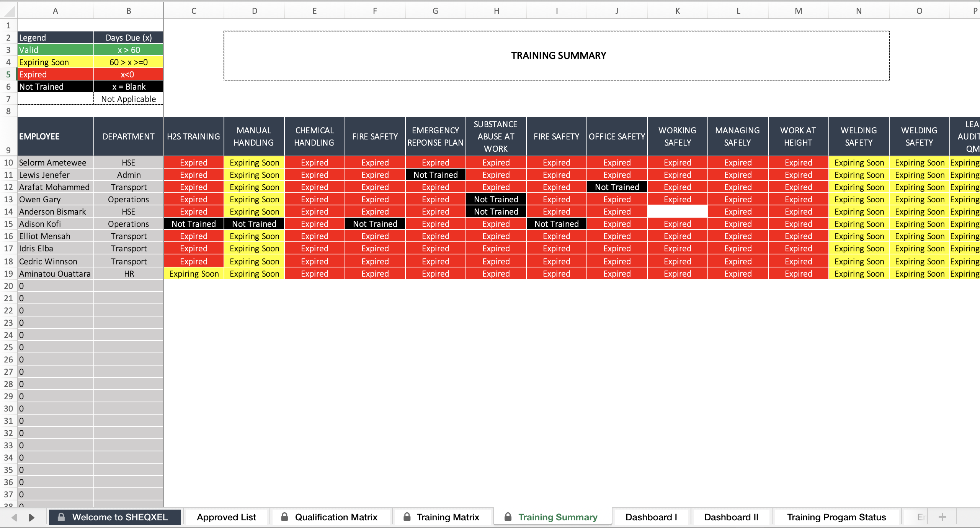Switch to the Approved List tab

(x=226, y=517)
